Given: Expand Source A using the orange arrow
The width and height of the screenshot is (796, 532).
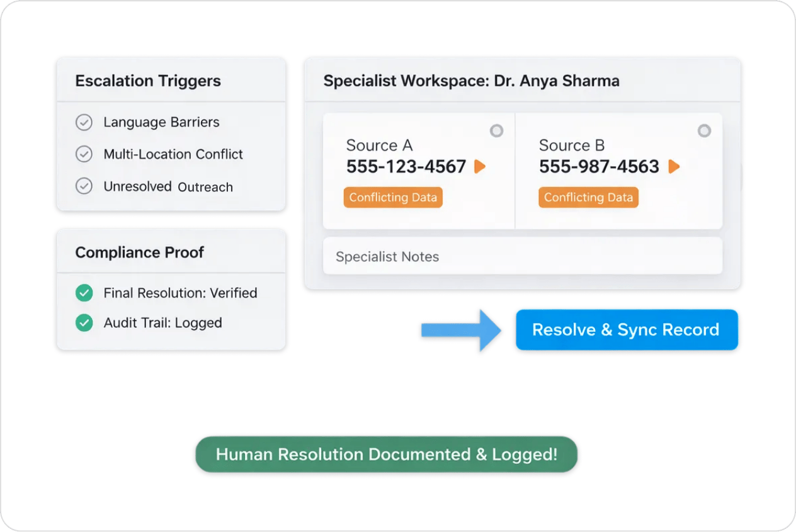Looking at the screenshot, I should point(480,167).
